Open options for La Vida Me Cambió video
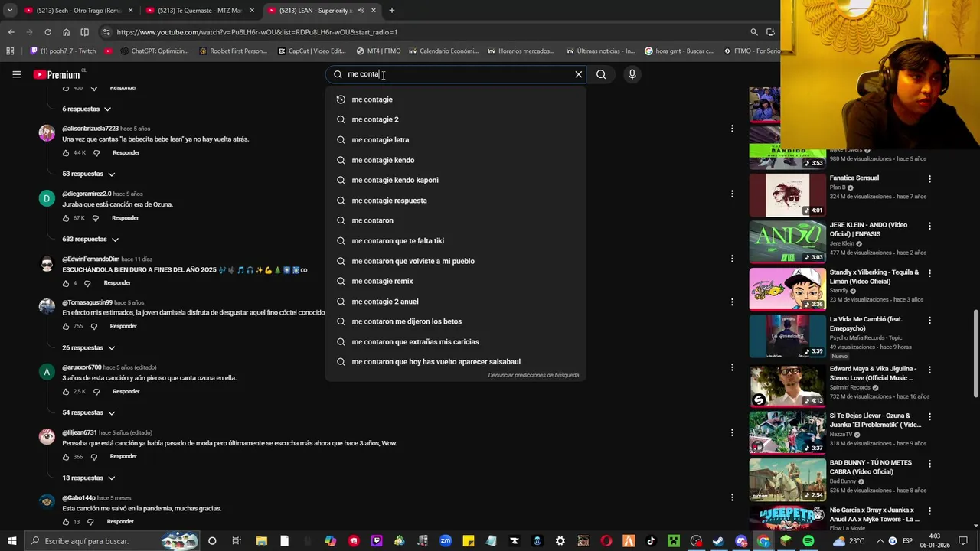This screenshot has height=551, width=980. [929, 321]
